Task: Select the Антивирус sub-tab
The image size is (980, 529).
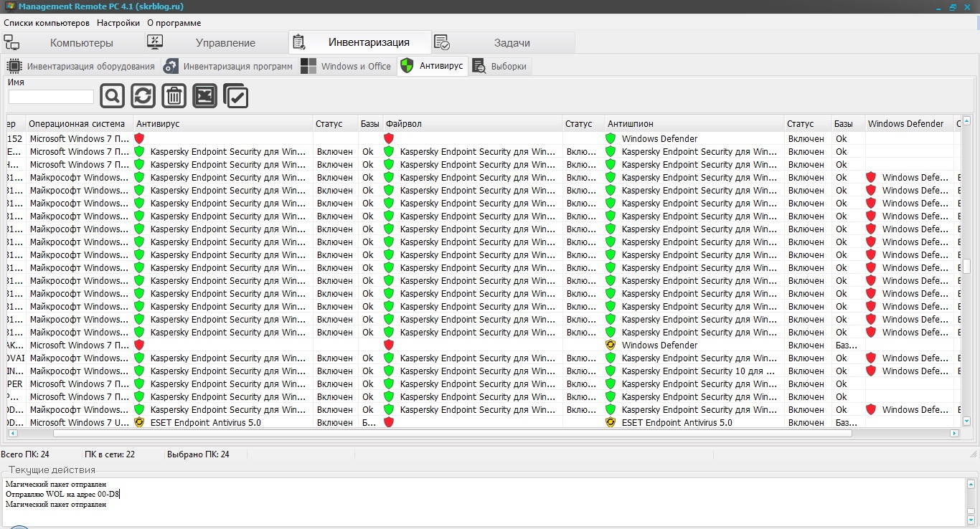Action: point(433,66)
